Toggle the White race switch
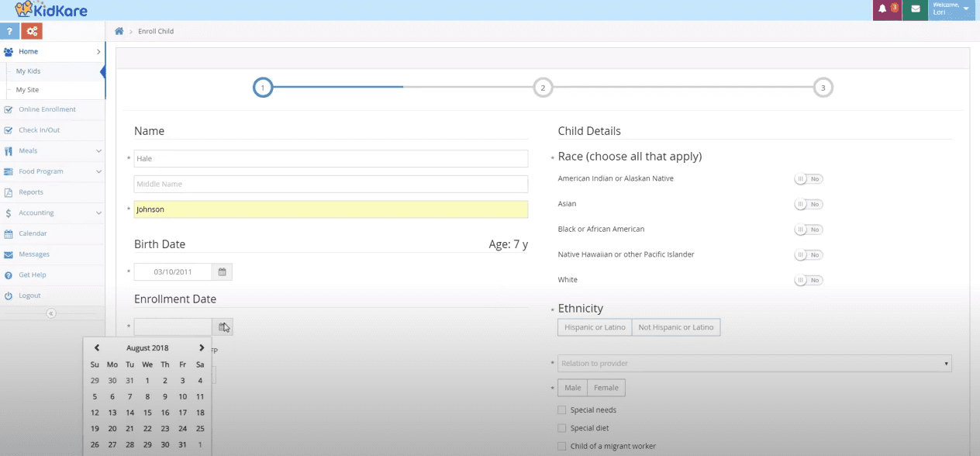 click(x=808, y=280)
